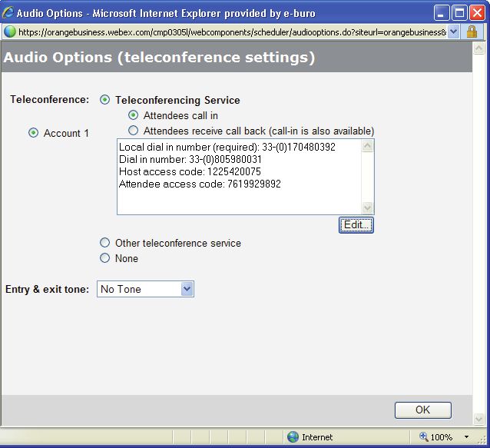
Task: Click the Edit... button
Action: point(356,225)
